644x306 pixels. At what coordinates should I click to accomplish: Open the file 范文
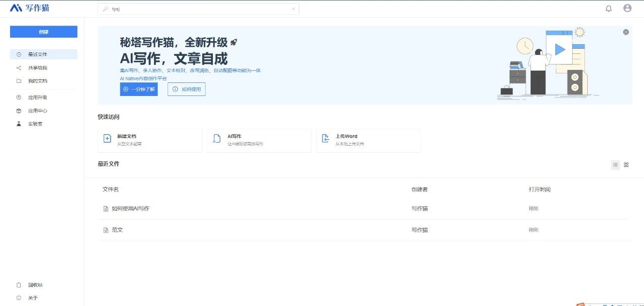click(x=117, y=230)
